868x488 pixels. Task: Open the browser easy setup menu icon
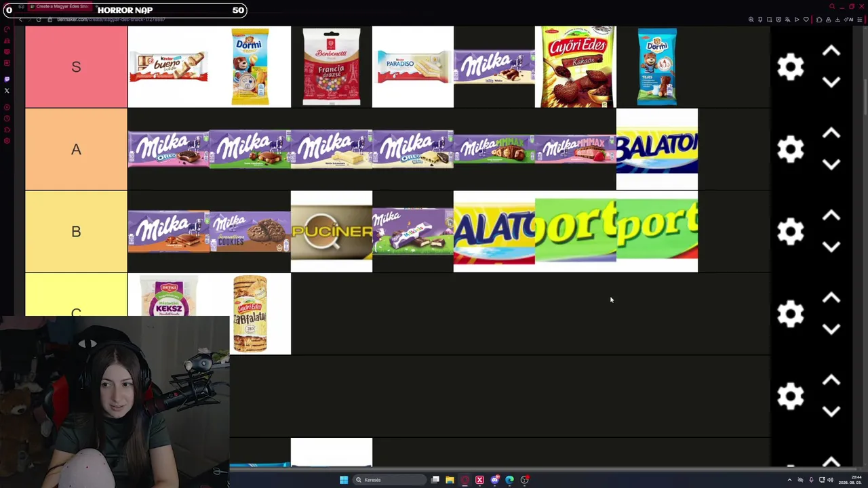click(x=860, y=20)
